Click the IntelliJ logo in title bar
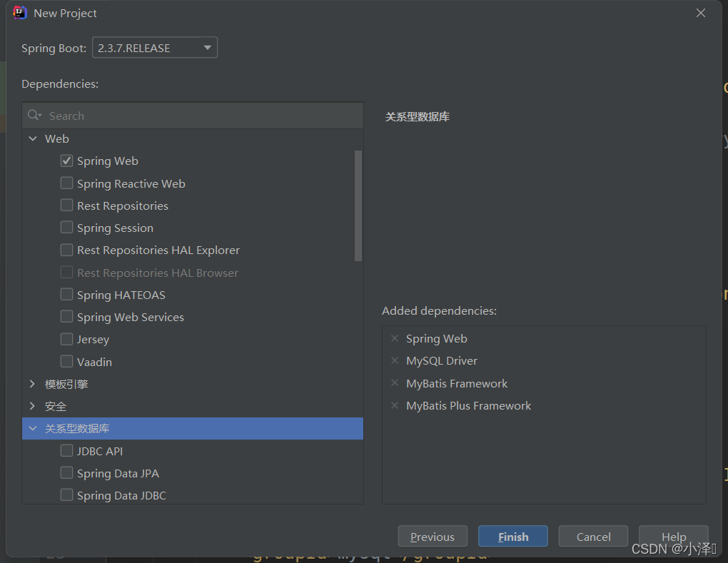Image resolution: width=728 pixels, height=563 pixels. [19, 13]
